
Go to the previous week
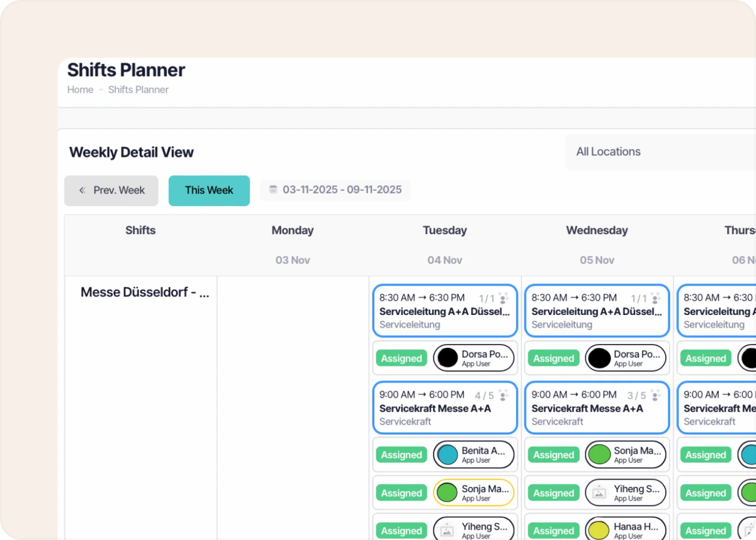click(111, 190)
